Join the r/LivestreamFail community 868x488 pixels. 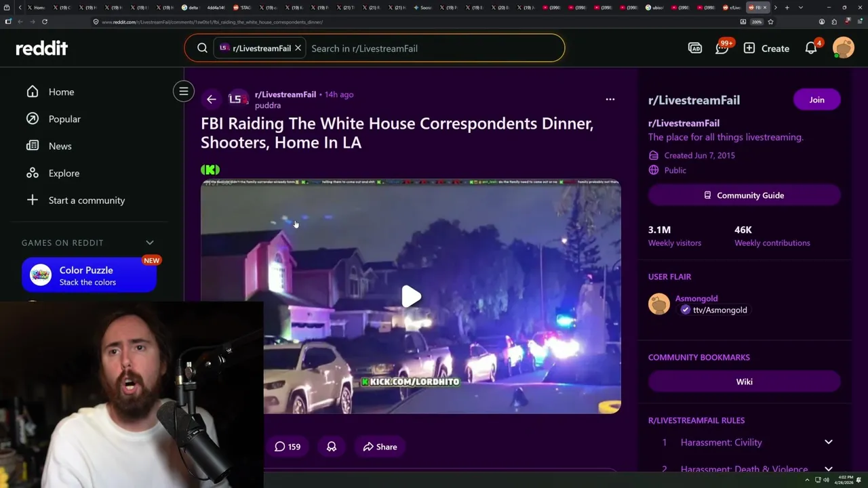pyautogui.click(x=816, y=100)
